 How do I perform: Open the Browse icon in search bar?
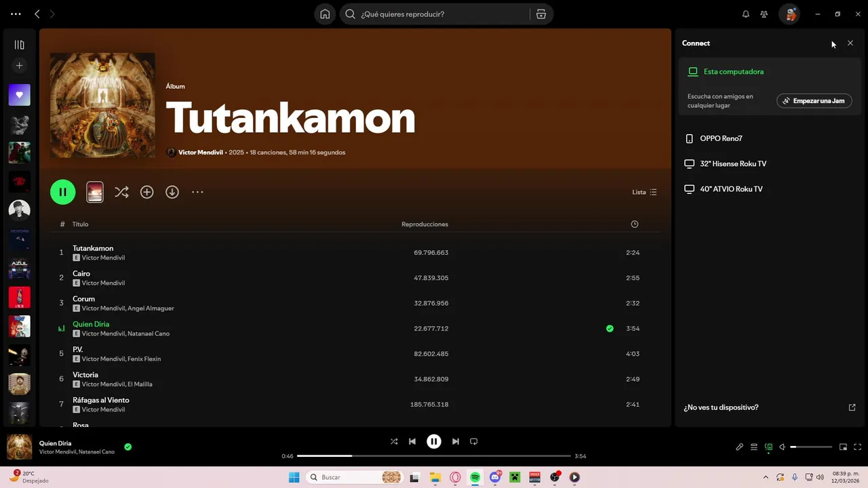[540, 14]
